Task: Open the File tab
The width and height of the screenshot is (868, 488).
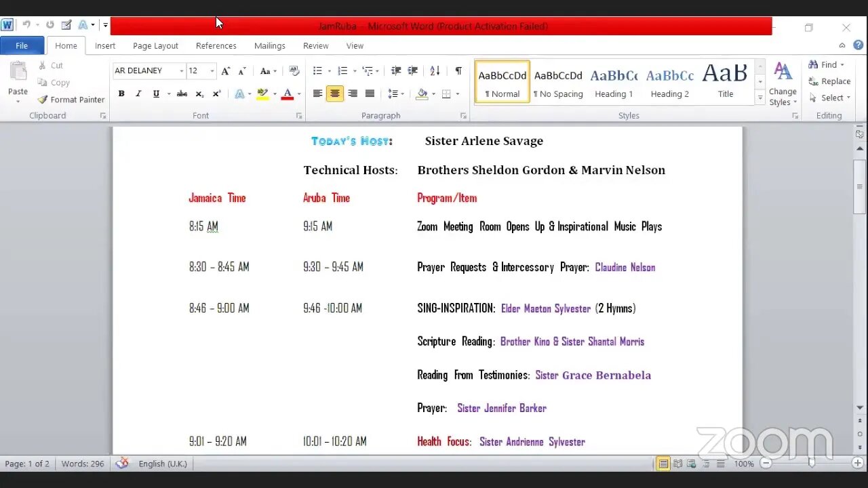Action: (x=22, y=45)
